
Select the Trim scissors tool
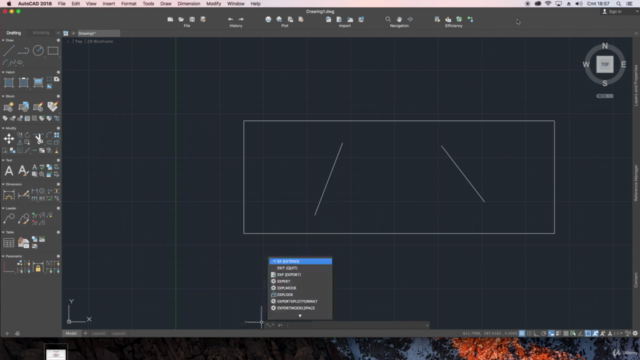pos(38,139)
